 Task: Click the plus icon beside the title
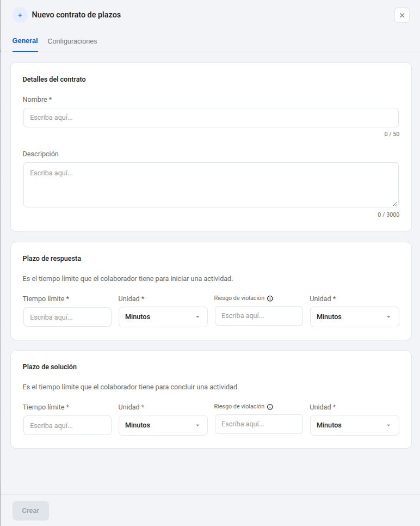(20, 15)
